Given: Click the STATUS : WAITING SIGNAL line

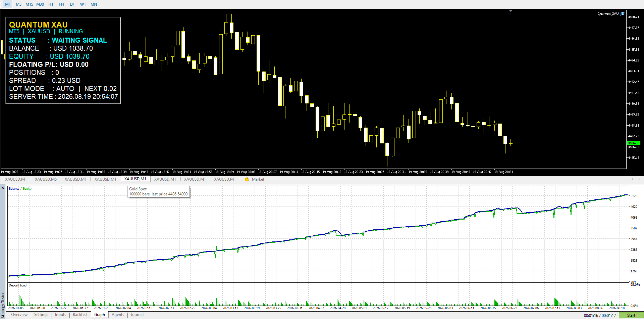Looking at the screenshot, I should coord(58,40).
